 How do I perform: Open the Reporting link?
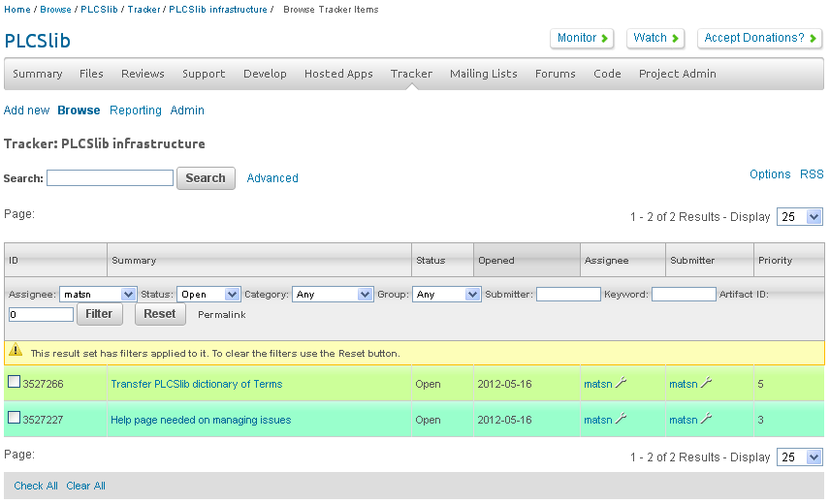pyautogui.click(x=136, y=110)
